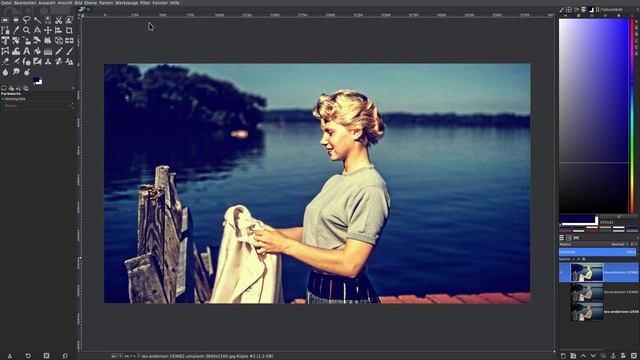The width and height of the screenshot is (640, 360).
Task: Select the Gradient tool
Action: (x=48, y=51)
